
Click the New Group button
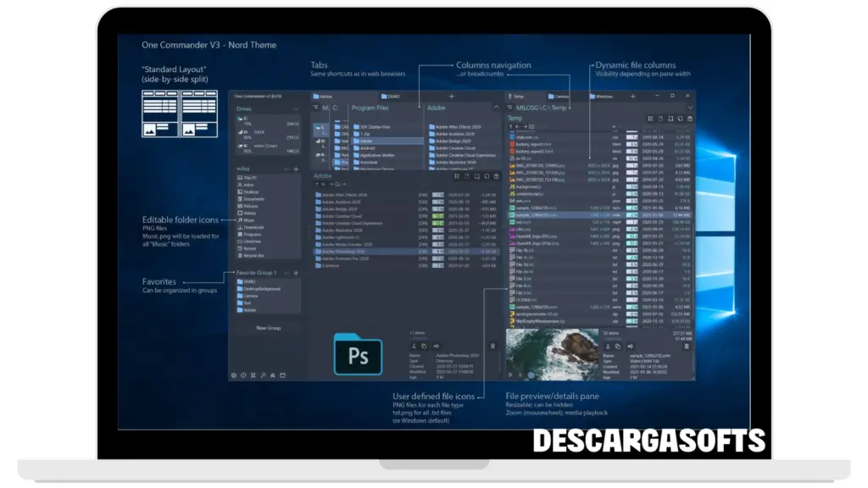pyautogui.click(x=268, y=328)
